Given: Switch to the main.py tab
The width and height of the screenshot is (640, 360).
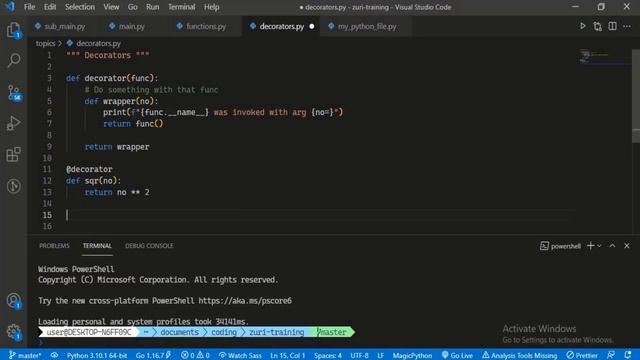Looking at the screenshot, I should pyautogui.click(x=131, y=27).
